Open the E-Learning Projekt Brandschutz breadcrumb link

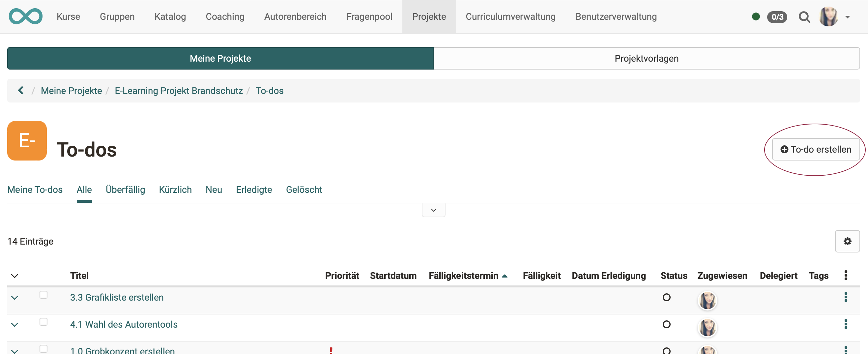tap(179, 90)
